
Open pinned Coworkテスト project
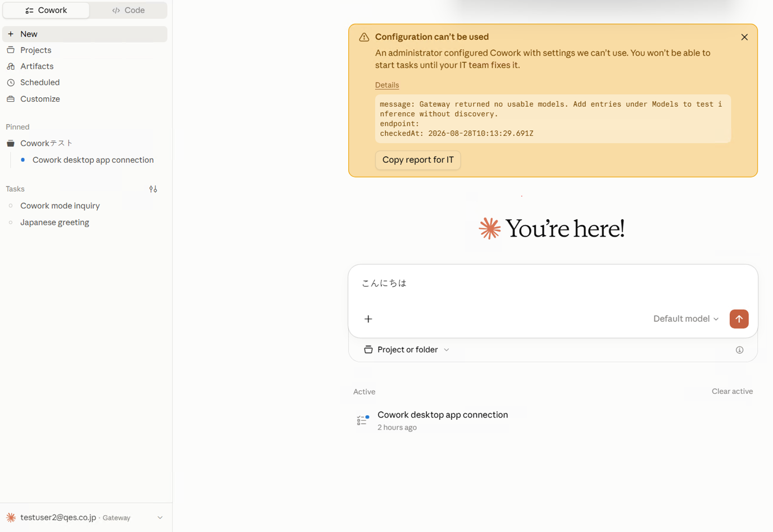click(x=85, y=143)
